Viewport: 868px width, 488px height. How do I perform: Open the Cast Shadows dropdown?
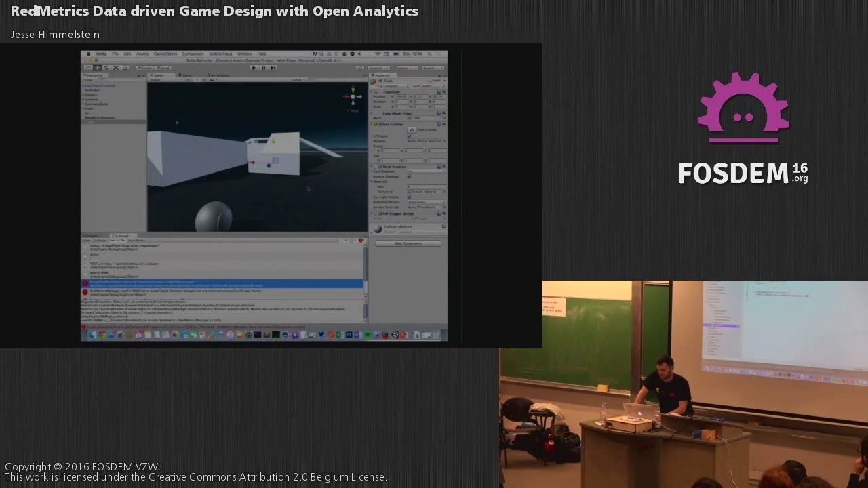point(427,171)
